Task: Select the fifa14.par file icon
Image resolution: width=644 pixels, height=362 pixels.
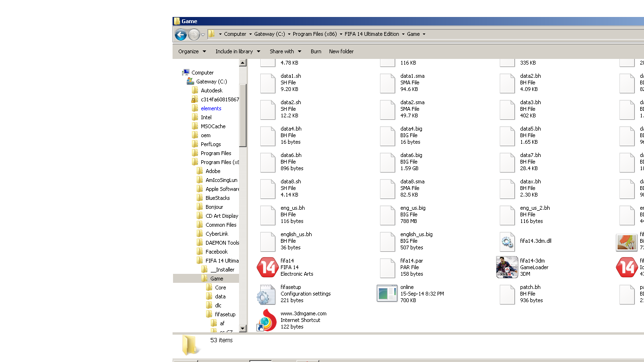Action: 388,268
